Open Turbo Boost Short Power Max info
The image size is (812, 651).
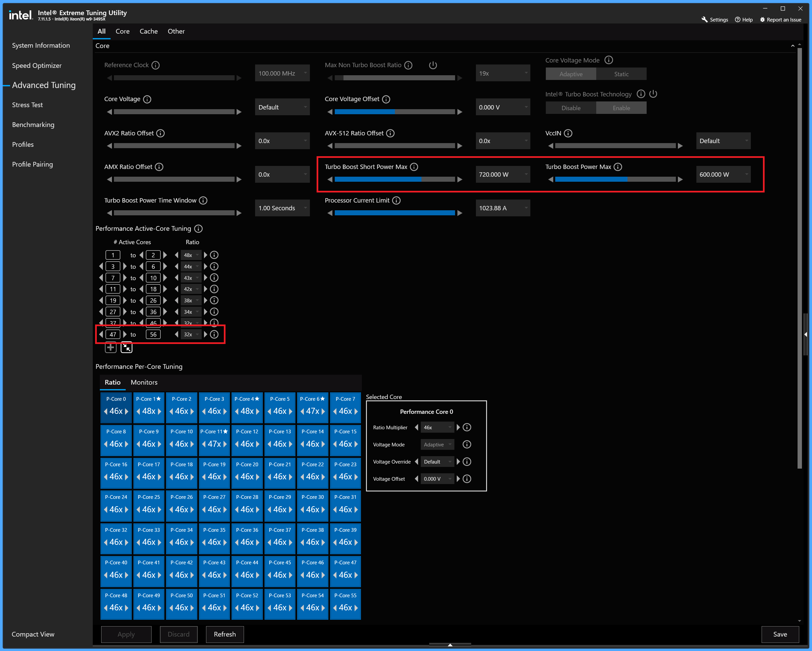414,167
